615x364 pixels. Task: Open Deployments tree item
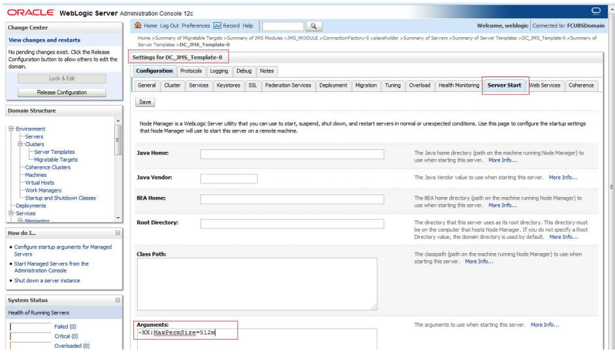pos(31,205)
